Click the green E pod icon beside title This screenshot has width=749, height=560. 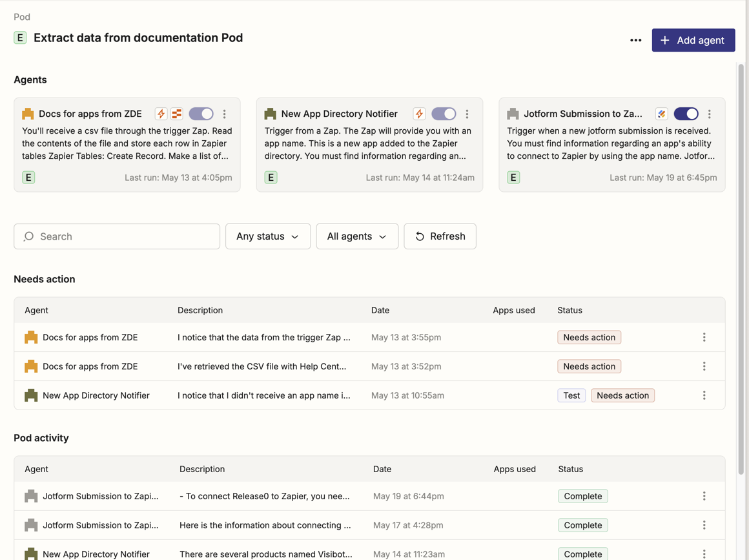pyautogui.click(x=20, y=37)
